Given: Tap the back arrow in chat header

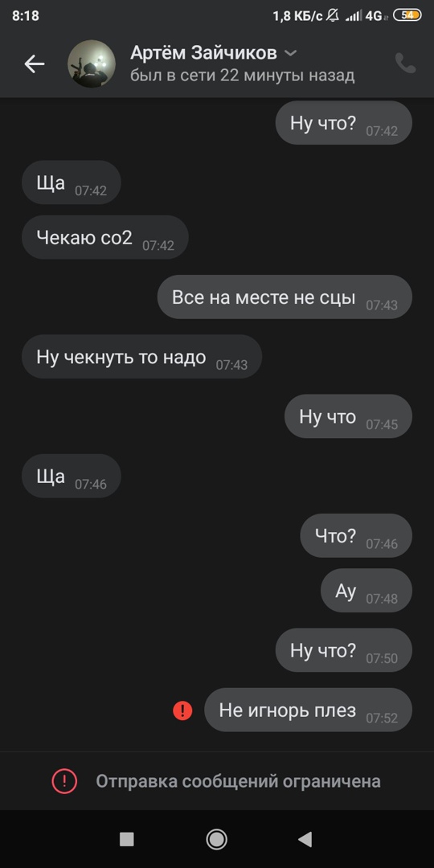Looking at the screenshot, I should [35, 64].
